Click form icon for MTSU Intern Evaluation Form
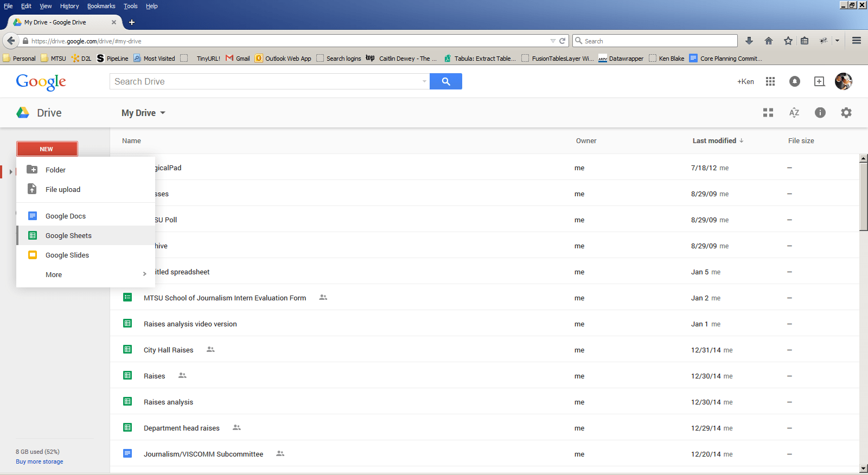The image size is (868, 475). [127, 298]
